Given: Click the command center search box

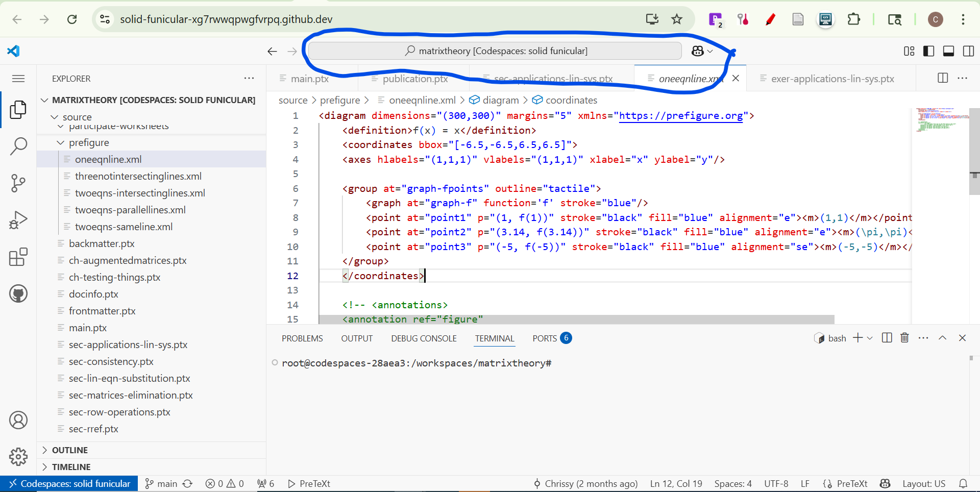Looking at the screenshot, I should click(495, 51).
